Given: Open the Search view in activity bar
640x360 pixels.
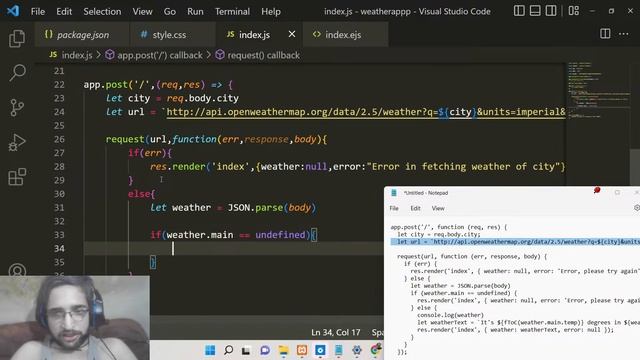Looking at the screenshot, I should click(x=17, y=73).
